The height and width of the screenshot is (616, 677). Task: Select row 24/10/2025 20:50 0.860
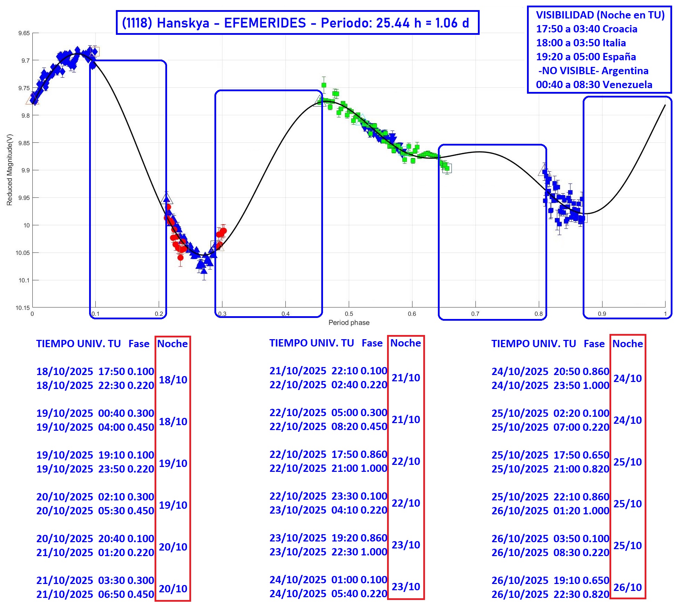coord(550,371)
